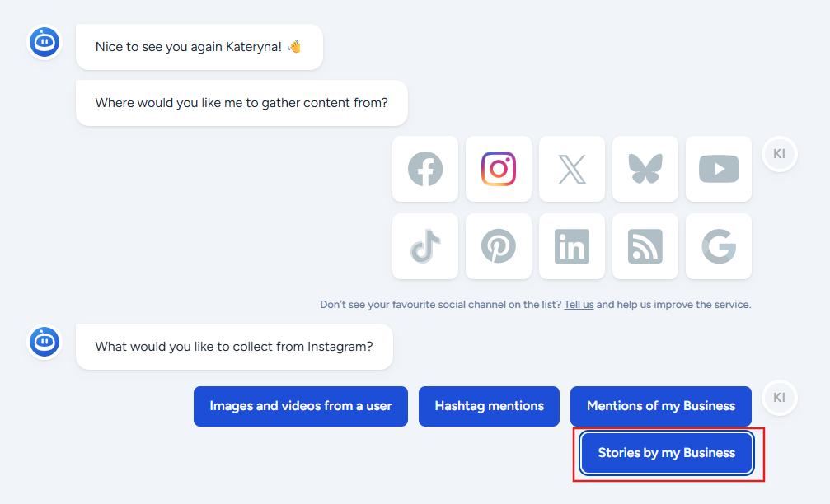This screenshot has width=830, height=504.
Task: Choose the LinkedIn source icon
Action: (x=572, y=246)
